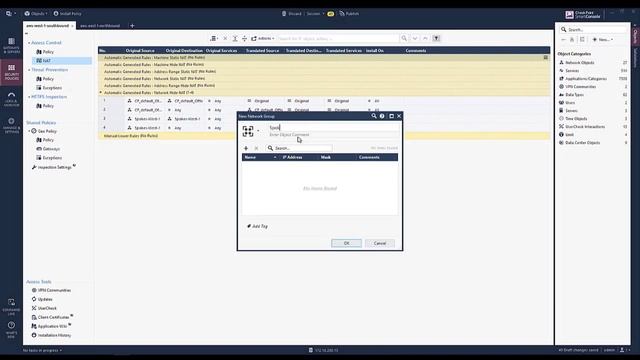Viewport: 640px width, 360px height.
Task: Switch to aws-west-1-southbound policy tab
Action: (48, 25)
